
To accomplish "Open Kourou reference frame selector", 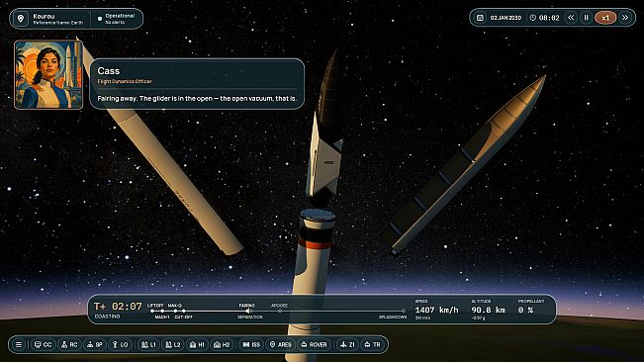I will click(x=57, y=20).
